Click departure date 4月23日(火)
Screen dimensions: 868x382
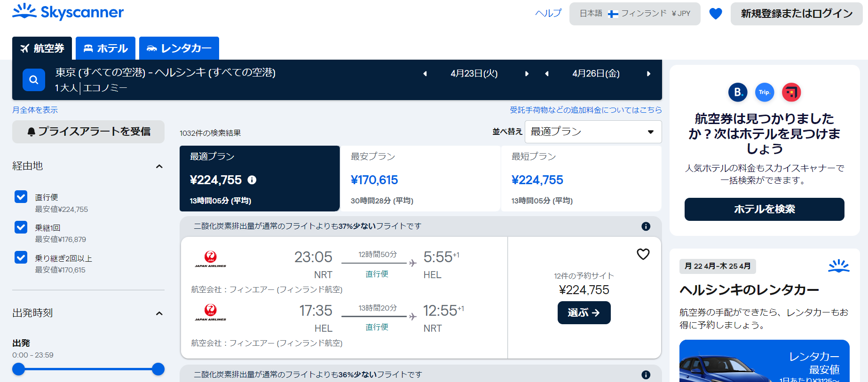tap(474, 74)
